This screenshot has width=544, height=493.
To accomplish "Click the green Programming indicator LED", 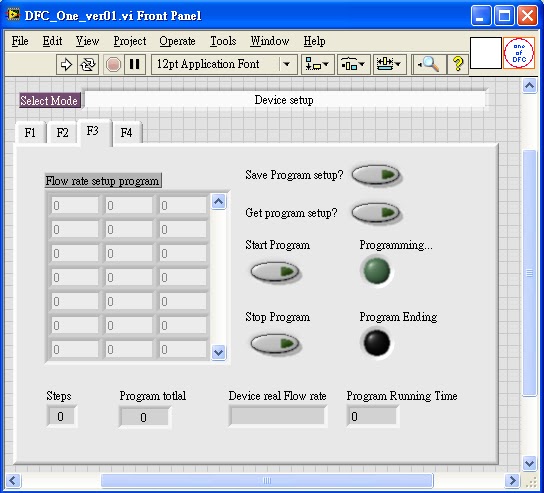I will coord(377,271).
